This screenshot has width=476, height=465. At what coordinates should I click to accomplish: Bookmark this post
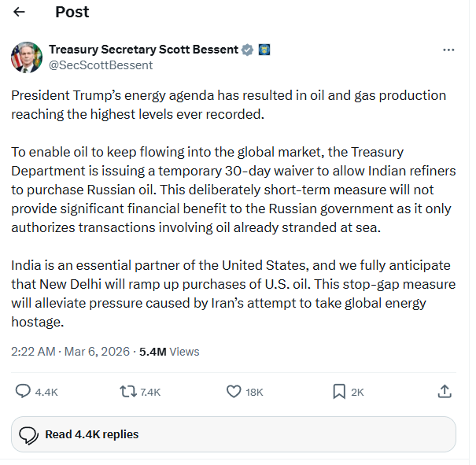[x=338, y=391]
